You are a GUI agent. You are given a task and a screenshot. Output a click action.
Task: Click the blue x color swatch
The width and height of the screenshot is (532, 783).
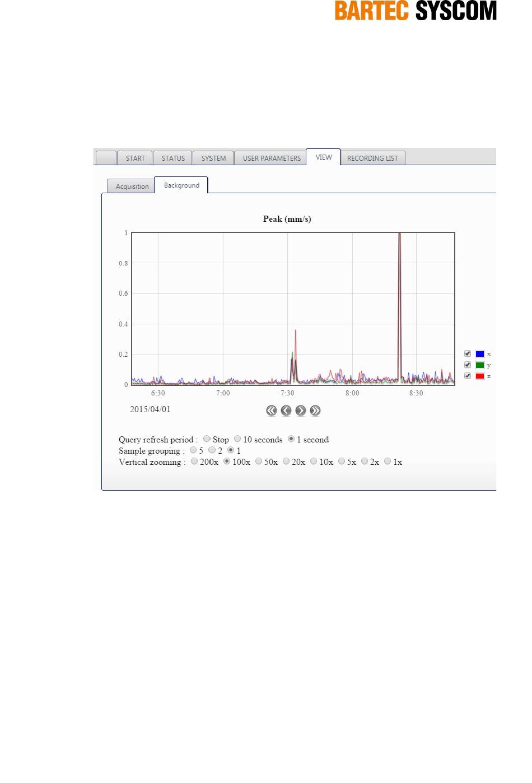click(x=480, y=354)
